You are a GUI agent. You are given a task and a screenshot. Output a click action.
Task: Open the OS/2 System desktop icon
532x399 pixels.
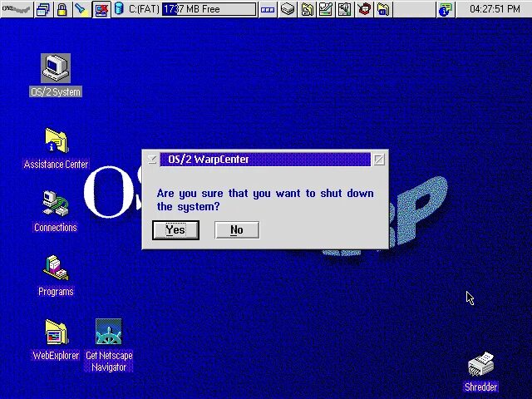(56, 68)
